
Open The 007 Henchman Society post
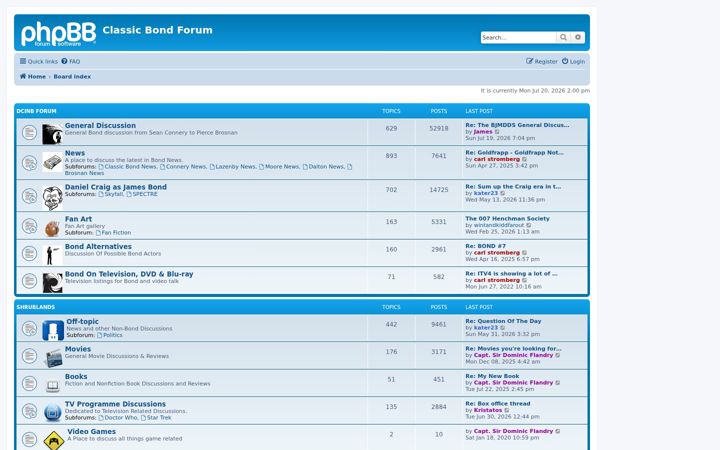tap(507, 219)
